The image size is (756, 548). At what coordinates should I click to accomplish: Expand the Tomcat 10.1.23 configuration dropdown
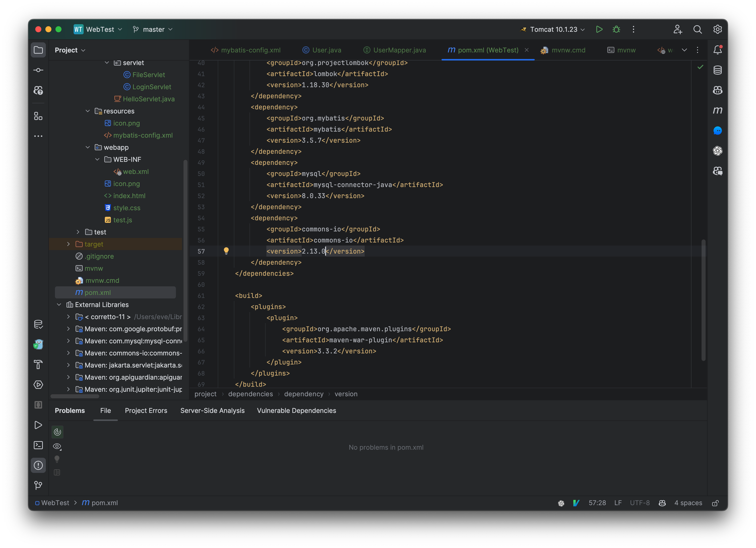pos(582,29)
